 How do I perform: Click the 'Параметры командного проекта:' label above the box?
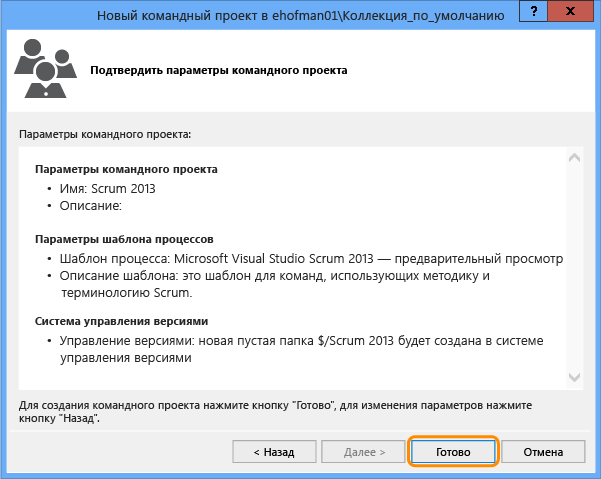(105, 135)
